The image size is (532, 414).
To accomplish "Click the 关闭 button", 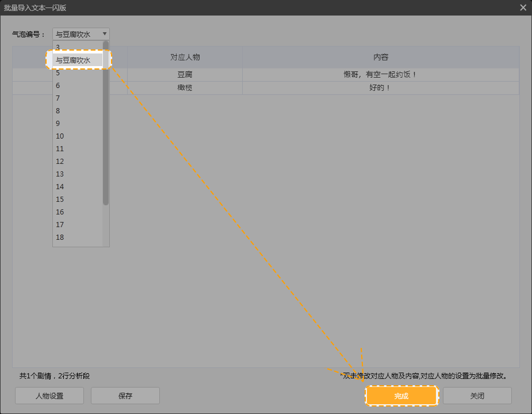I will 477,396.
